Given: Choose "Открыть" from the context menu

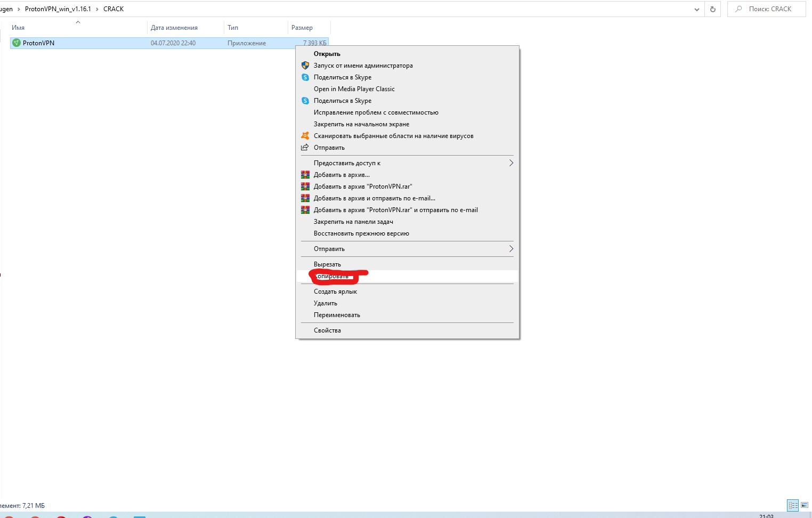Looking at the screenshot, I should (x=327, y=54).
